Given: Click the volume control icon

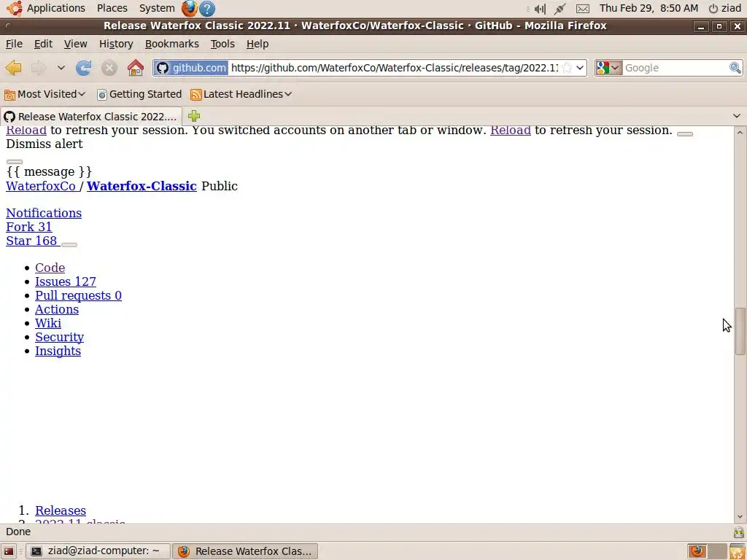Looking at the screenshot, I should click(540, 9).
